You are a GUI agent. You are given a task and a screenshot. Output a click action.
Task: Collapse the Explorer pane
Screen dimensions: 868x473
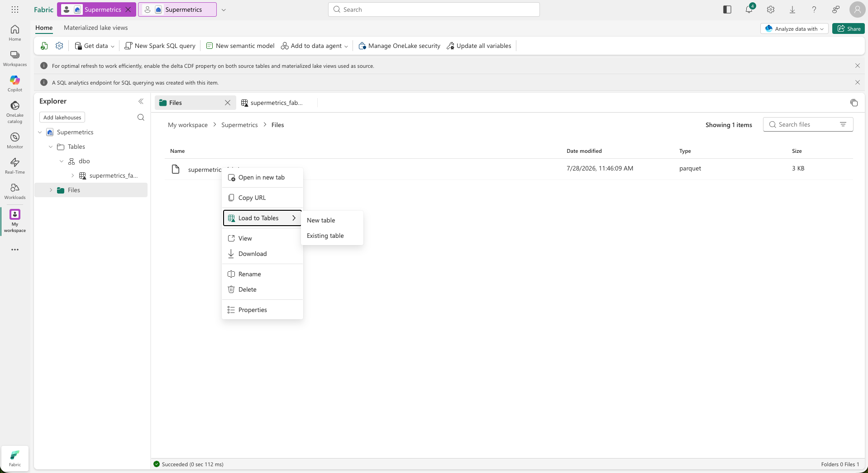pyautogui.click(x=141, y=101)
